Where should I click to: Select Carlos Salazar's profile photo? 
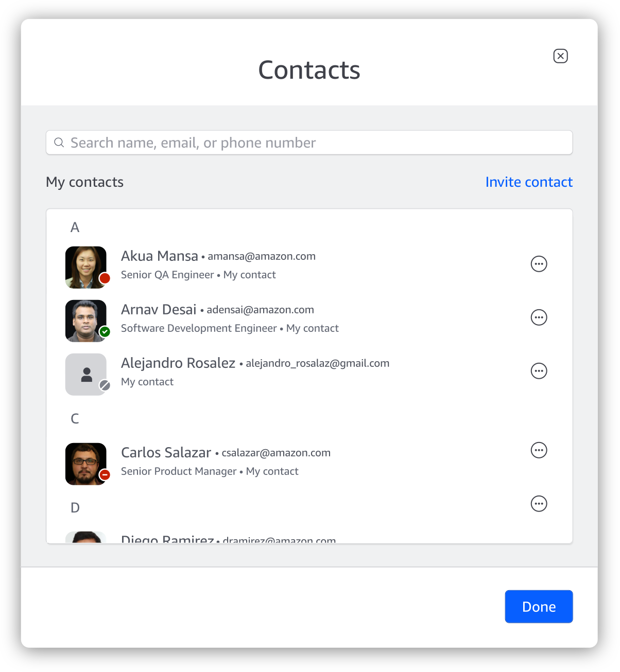coord(86,464)
